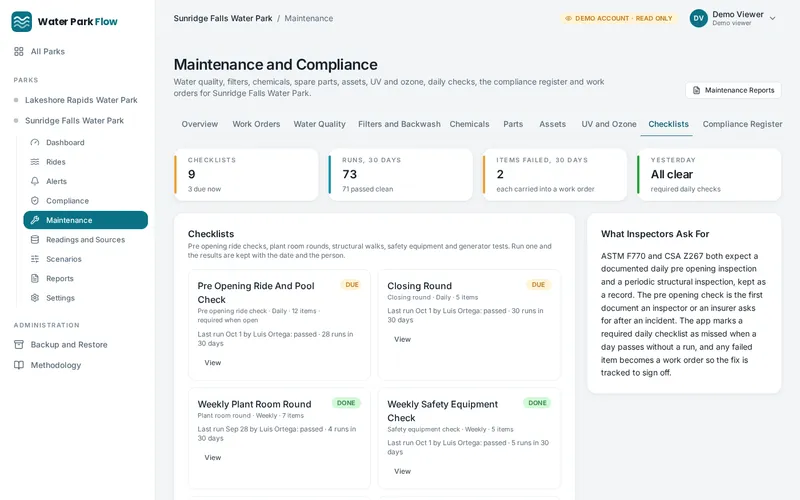View the Closing Round checklist
800x500 pixels.
[402, 339]
